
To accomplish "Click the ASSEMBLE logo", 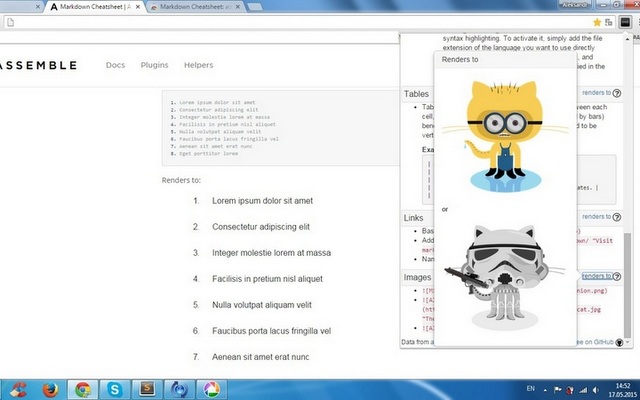I will coord(38,65).
